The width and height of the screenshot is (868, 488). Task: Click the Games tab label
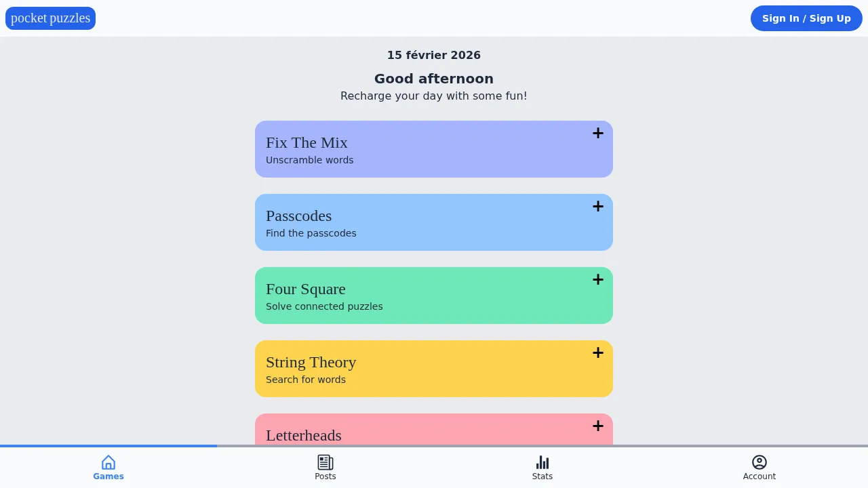[108, 476]
